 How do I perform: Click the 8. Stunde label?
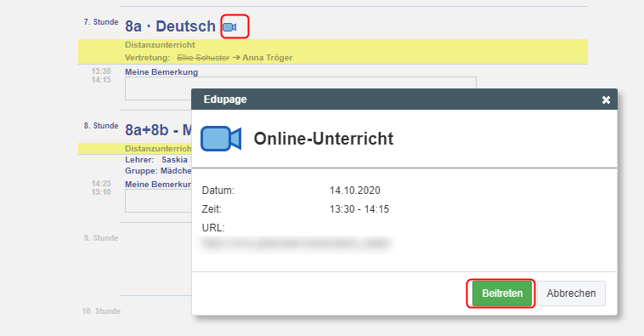[x=101, y=125]
